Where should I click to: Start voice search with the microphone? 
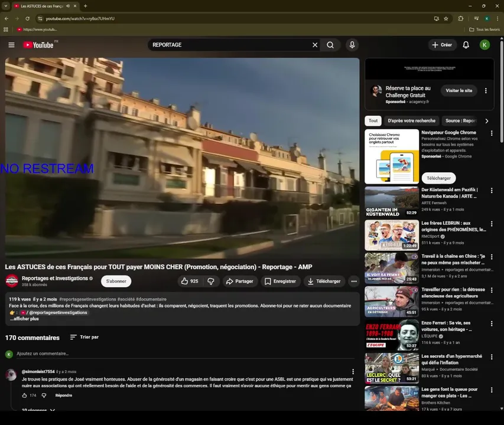(x=352, y=45)
